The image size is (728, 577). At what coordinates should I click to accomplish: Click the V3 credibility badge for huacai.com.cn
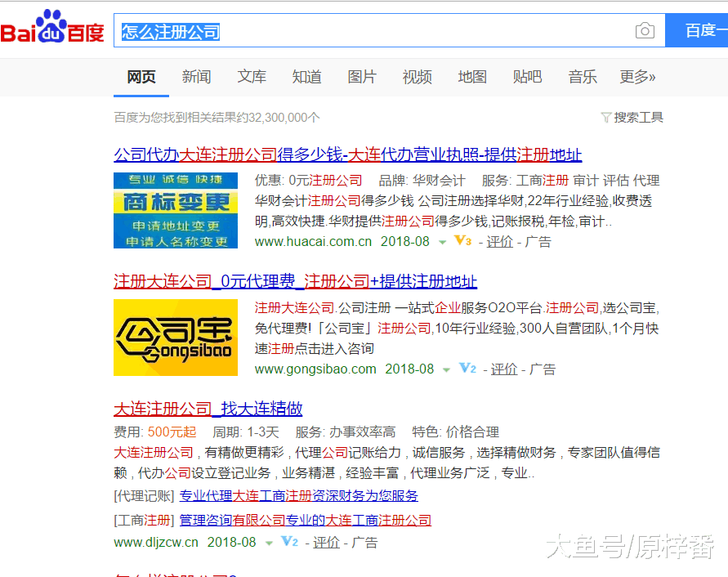point(463,241)
